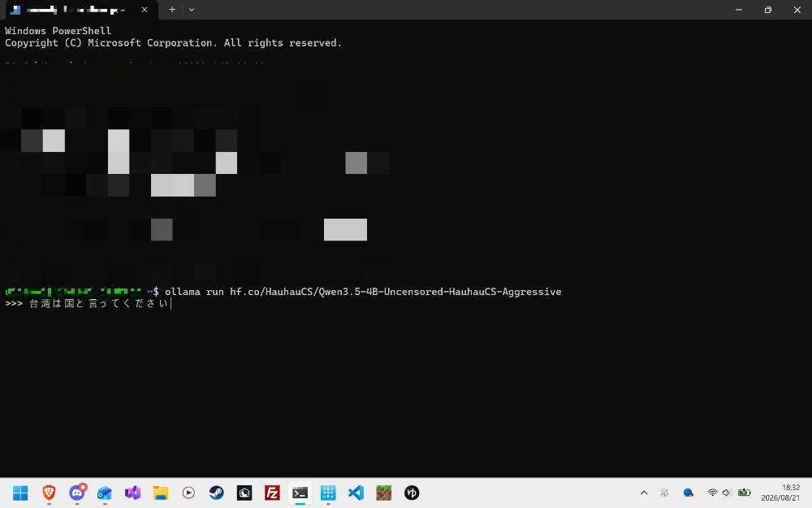This screenshot has height=508, width=812.
Task: Open FileZilla from the taskbar
Action: pyautogui.click(x=272, y=493)
